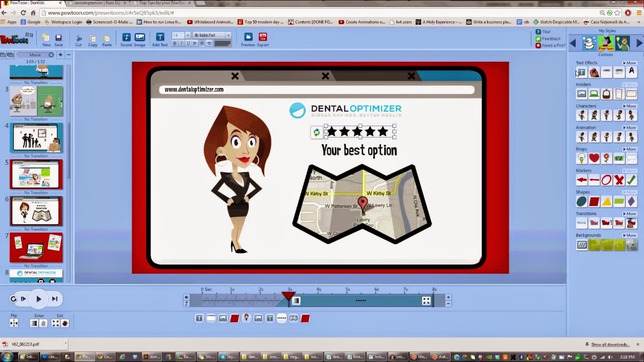
Task: Select slide 5 thumbnail
Action: point(36,174)
